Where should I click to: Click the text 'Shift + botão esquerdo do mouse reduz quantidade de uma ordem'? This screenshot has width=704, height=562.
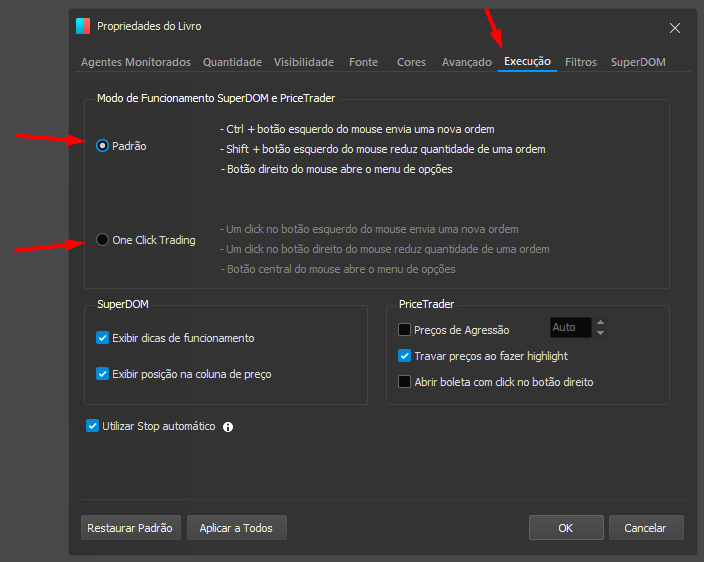pos(386,149)
